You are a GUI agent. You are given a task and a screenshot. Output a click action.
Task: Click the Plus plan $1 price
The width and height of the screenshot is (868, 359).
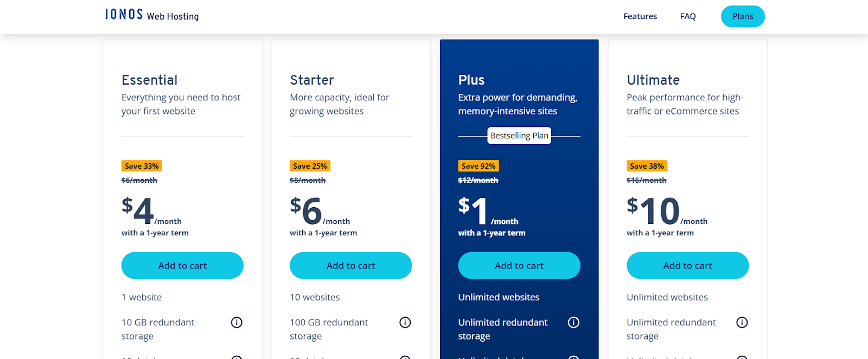(x=473, y=211)
